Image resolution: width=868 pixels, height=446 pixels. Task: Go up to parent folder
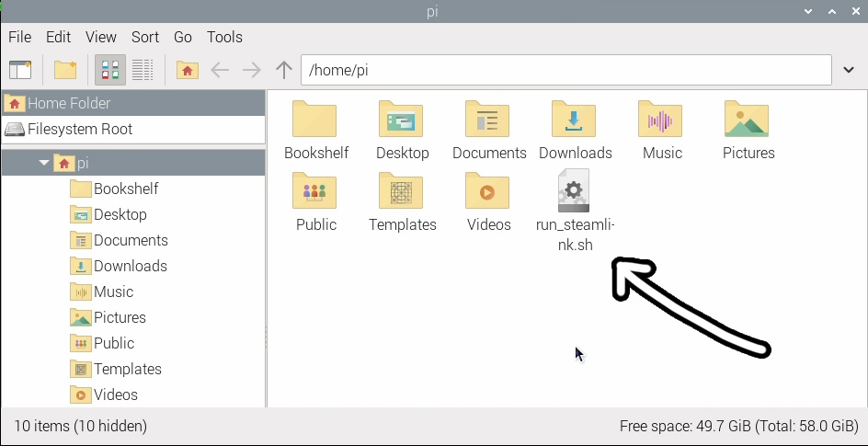[x=284, y=70]
